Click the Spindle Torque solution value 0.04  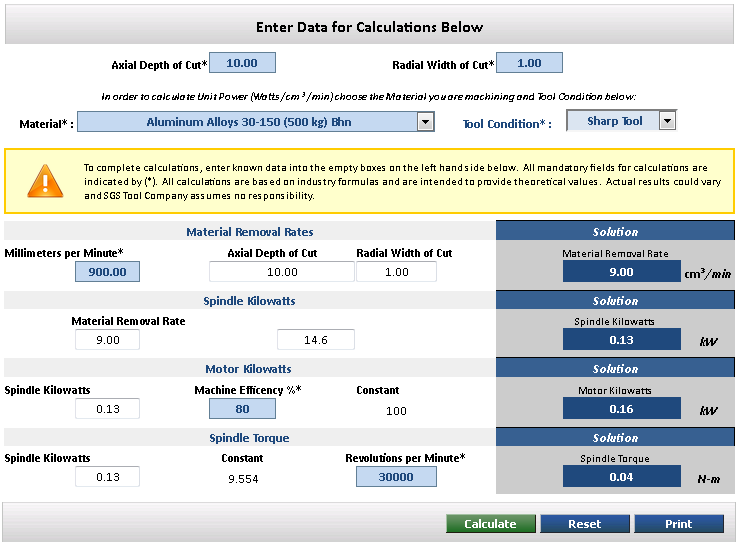[621, 476]
